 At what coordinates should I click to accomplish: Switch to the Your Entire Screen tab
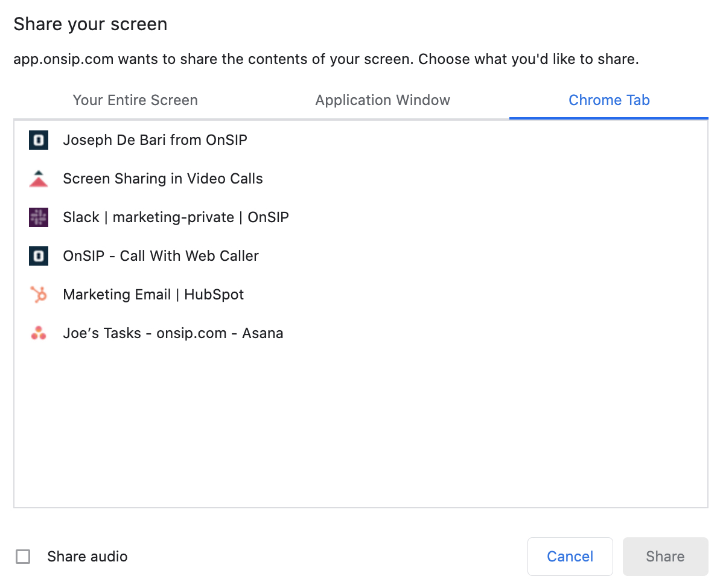[x=135, y=100]
